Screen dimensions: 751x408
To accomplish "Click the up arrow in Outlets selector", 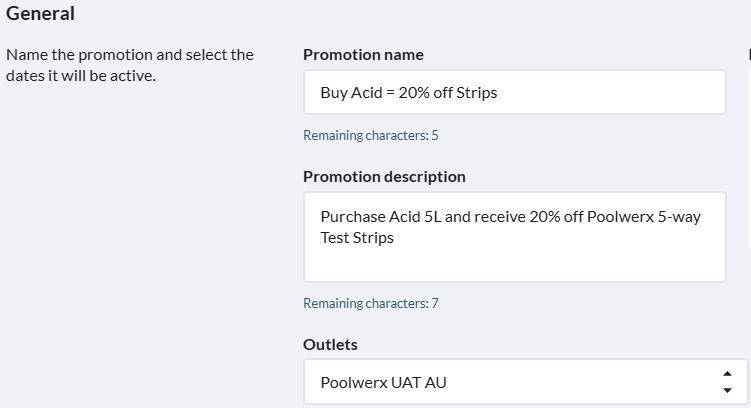I will [726, 373].
